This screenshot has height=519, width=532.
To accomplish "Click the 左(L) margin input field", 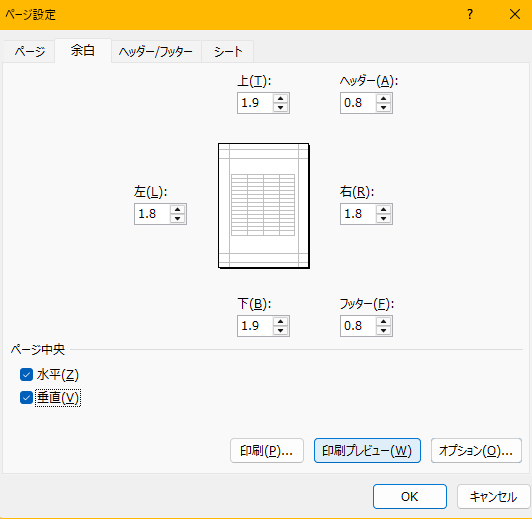I will click(153, 214).
